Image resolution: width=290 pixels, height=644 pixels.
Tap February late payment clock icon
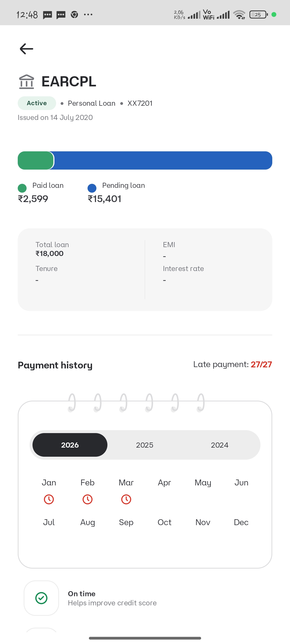88,499
